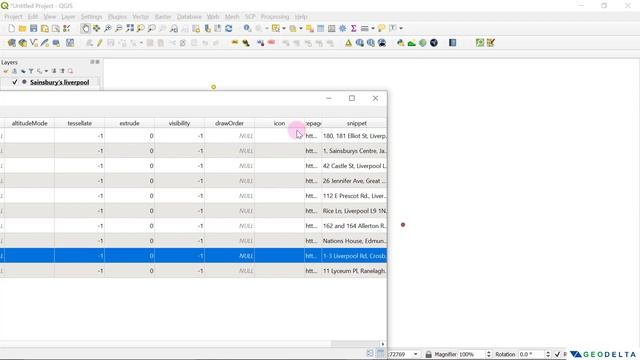The image size is (640, 360).
Task: Click the rotation stepper arrows
Action: (x=548, y=354)
